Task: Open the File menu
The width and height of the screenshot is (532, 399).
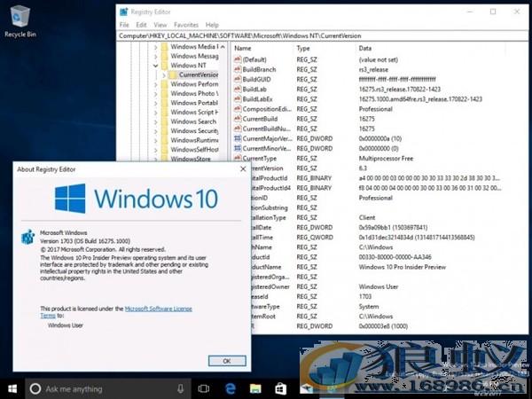Action: (x=124, y=25)
